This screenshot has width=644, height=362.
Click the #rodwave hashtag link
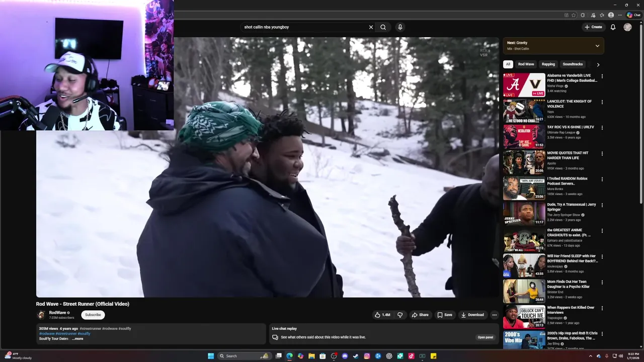[47, 334]
